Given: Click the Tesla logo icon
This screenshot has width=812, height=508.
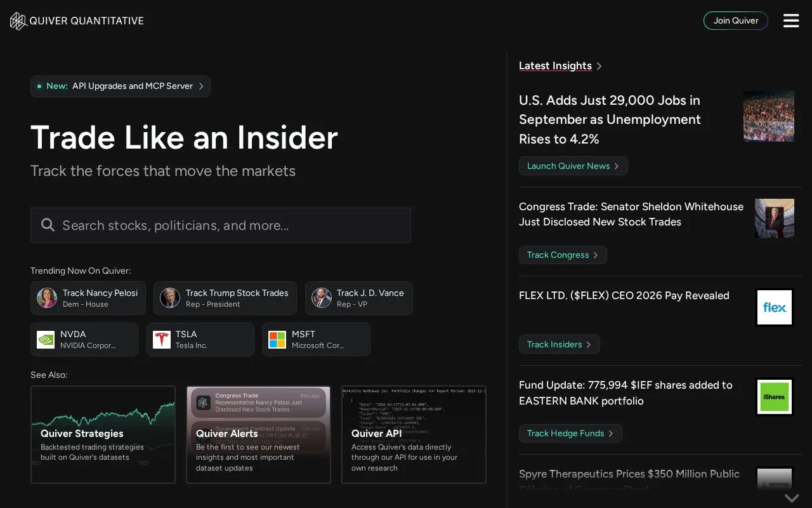Looking at the screenshot, I should coord(162,340).
